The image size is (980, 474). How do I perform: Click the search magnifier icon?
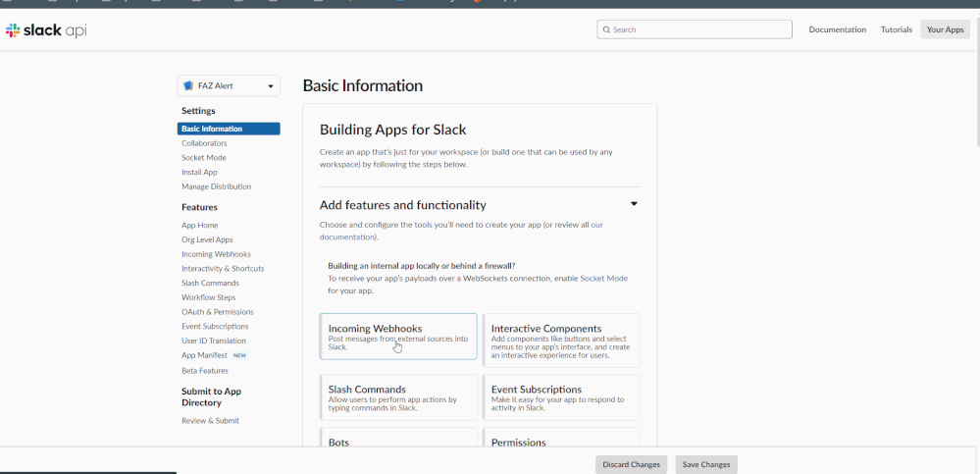click(606, 29)
